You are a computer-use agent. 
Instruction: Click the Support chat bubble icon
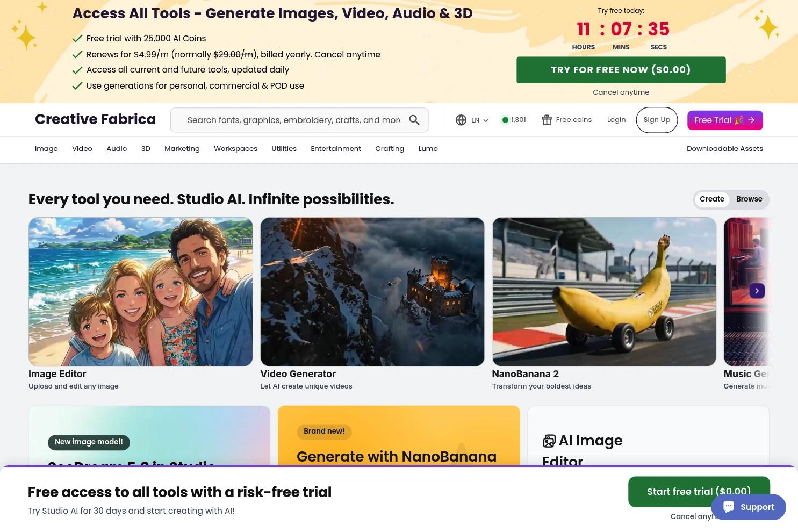click(x=729, y=507)
